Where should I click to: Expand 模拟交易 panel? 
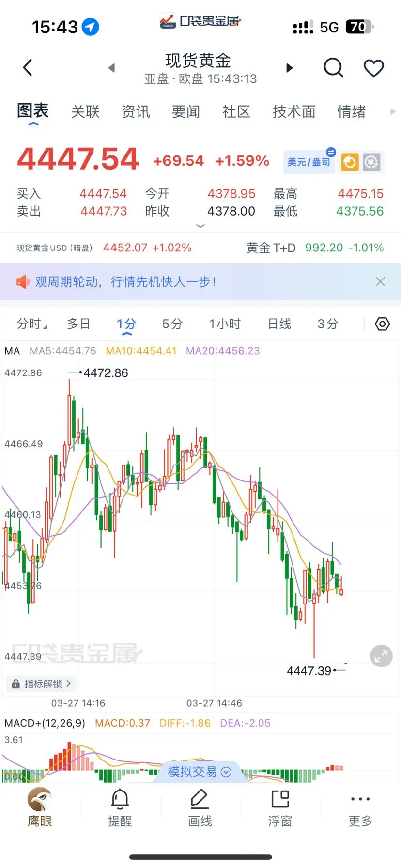200,772
